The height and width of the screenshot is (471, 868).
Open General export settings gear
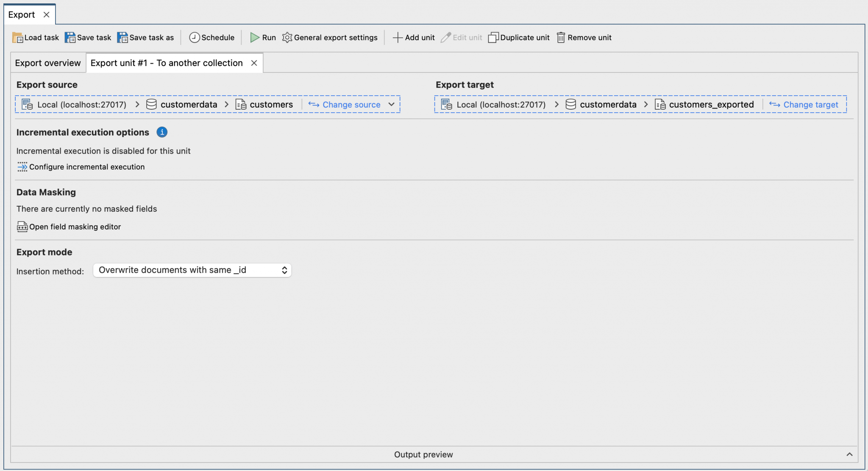[x=287, y=38]
